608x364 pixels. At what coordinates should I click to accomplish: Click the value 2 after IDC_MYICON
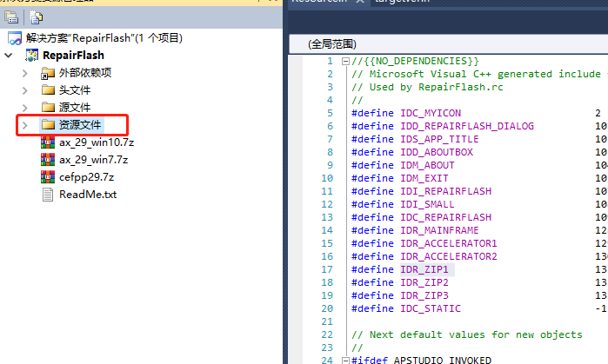[x=598, y=113]
